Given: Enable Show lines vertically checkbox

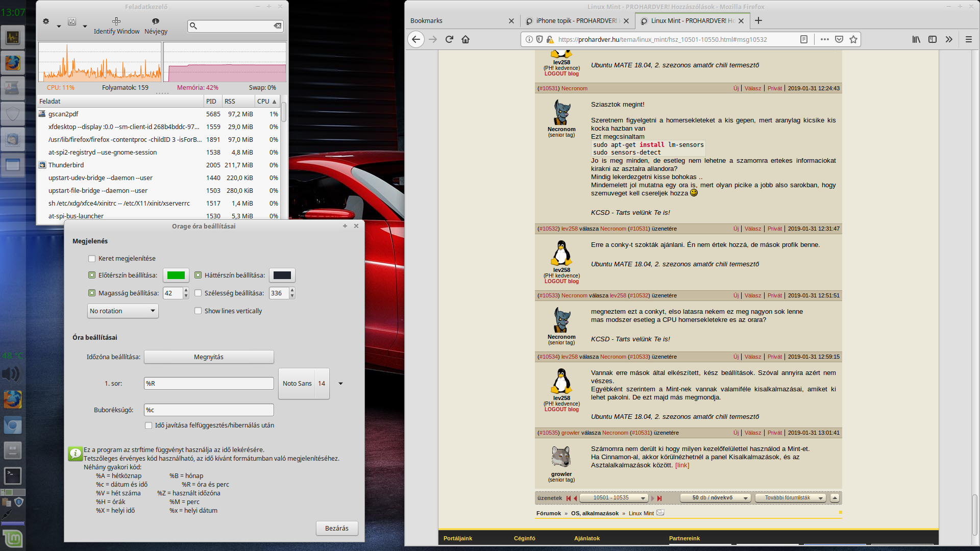Looking at the screenshot, I should pos(198,311).
